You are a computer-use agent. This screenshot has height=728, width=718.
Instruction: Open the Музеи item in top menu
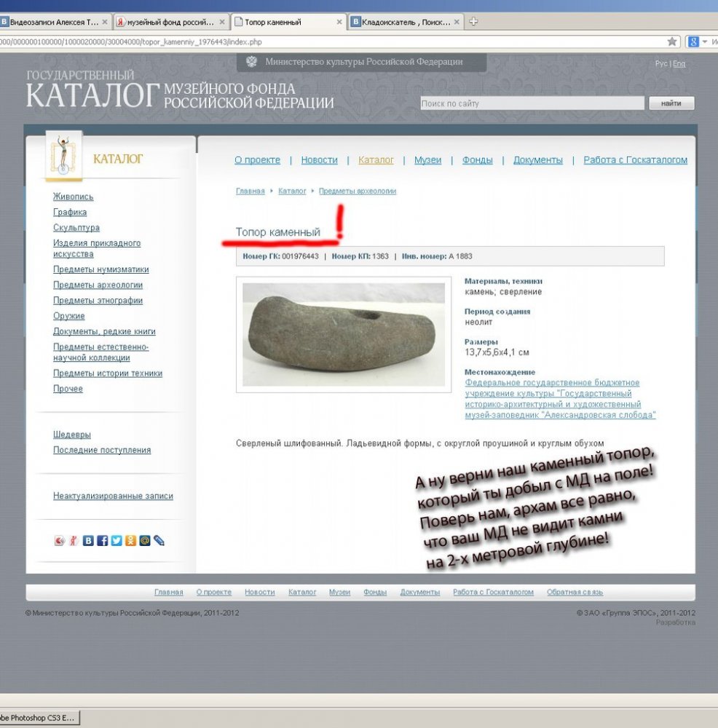[427, 160]
